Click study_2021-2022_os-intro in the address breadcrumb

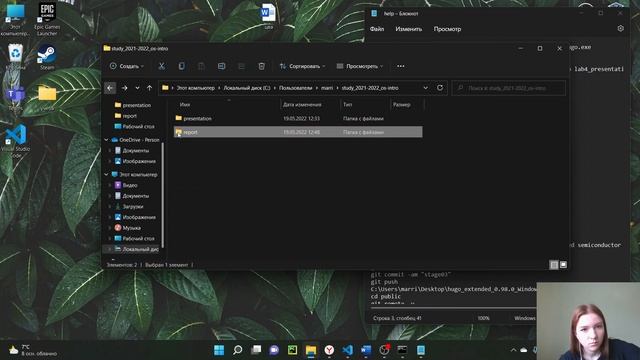[x=370, y=88]
